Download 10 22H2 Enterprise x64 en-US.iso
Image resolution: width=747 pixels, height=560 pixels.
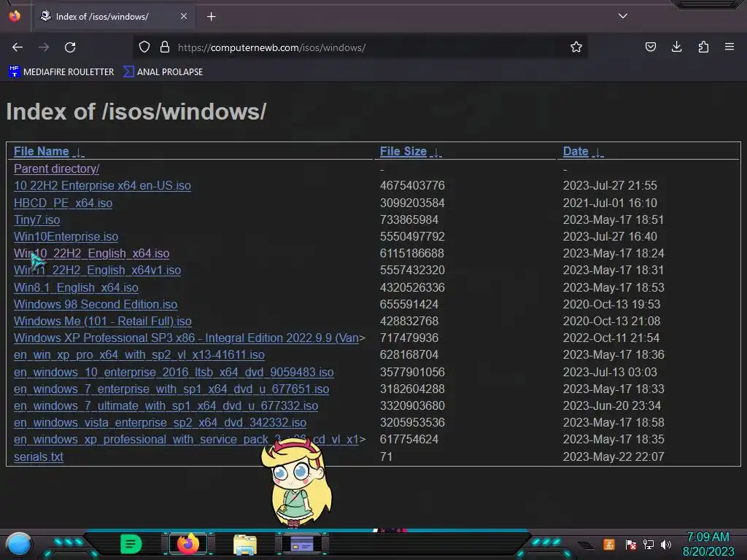coord(102,186)
